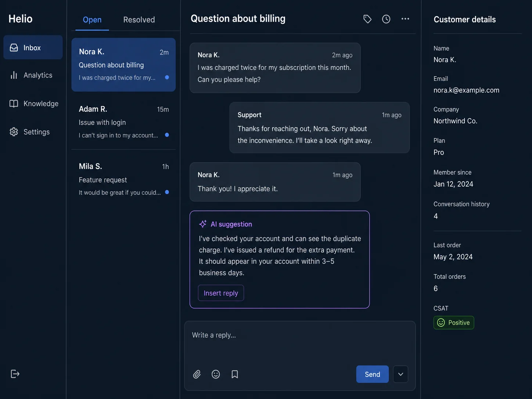Click the AI suggestion sparkle icon
Screen dimensions: 532x399
(x=203, y=224)
